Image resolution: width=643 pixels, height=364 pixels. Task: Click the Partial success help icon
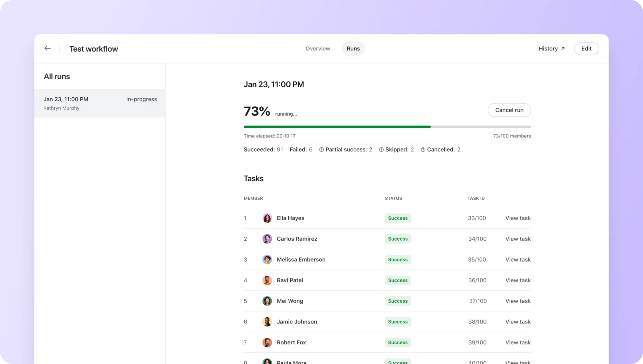321,150
